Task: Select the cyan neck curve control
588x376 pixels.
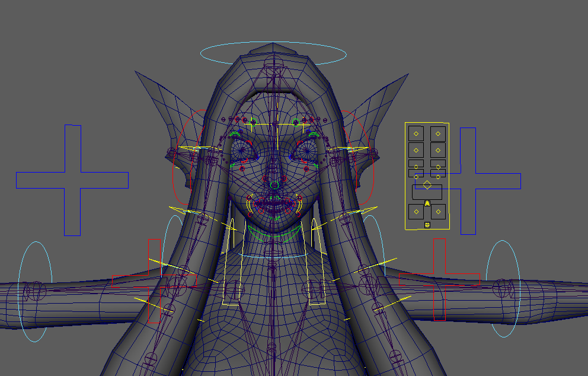Action: click(x=274, y=257)
